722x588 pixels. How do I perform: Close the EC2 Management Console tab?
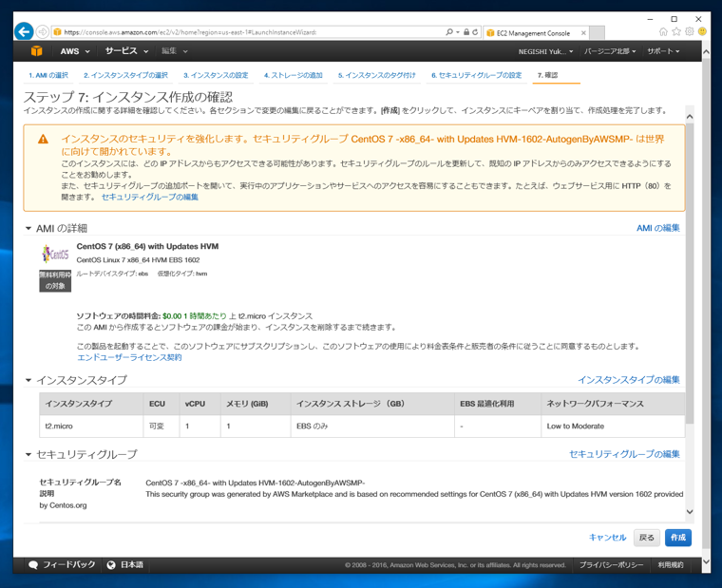pyautogui.click(x=583, y=33)
